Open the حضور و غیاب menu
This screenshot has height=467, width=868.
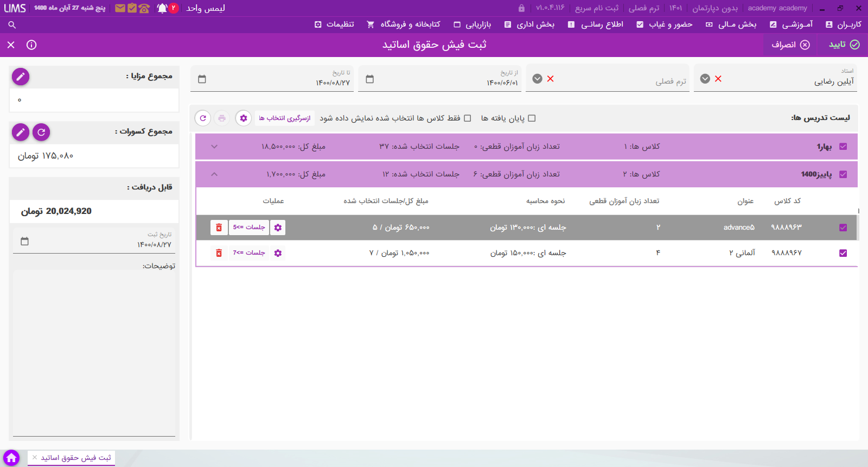[665, 24]
